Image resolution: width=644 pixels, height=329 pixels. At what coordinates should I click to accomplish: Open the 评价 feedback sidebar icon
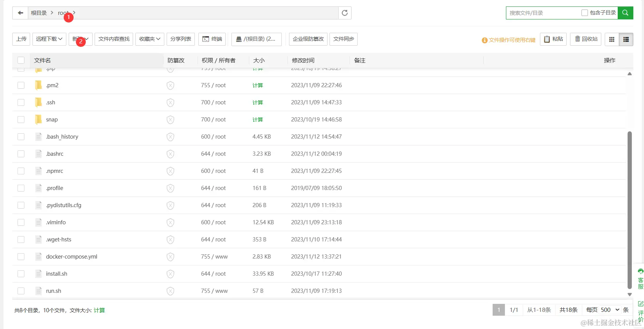[640, 312]
